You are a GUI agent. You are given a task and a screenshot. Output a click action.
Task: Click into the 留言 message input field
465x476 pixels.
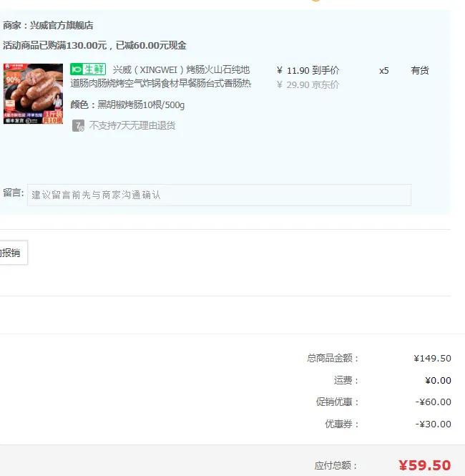pos(219,195)
